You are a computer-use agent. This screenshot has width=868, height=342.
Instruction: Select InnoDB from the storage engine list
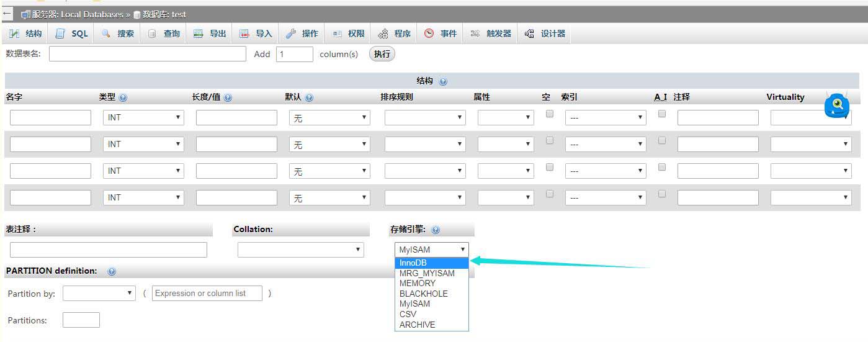(x=432, y=263)
